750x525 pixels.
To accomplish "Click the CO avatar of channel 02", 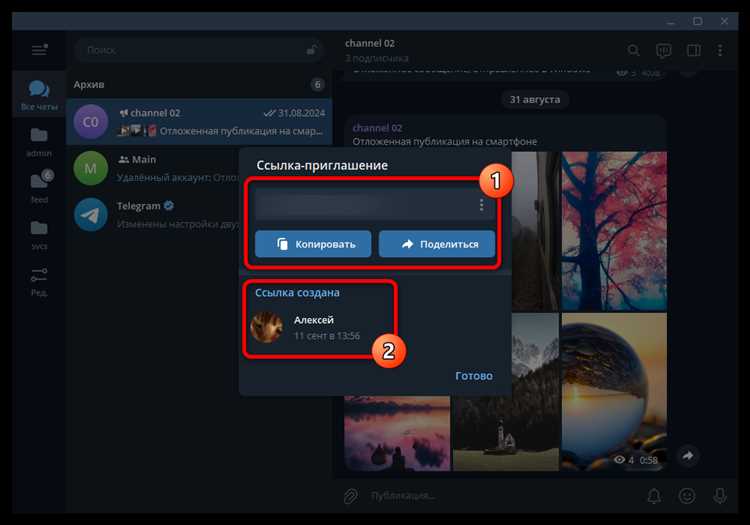I will (91, 122).
